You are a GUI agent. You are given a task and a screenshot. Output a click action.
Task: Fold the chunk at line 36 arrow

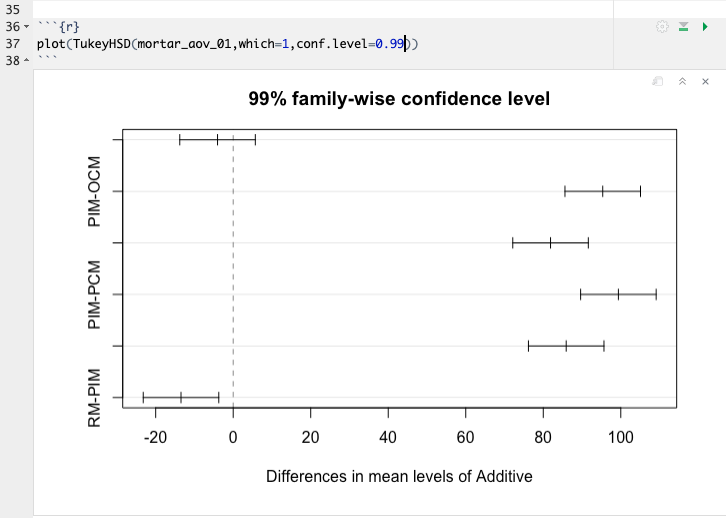27,27
